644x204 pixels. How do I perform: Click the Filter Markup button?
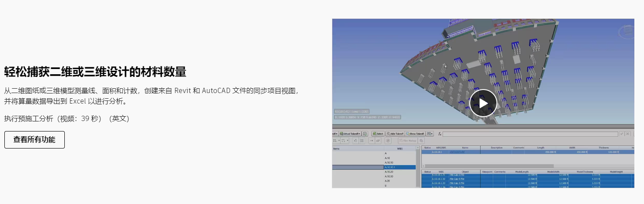(x=407, y=141)
